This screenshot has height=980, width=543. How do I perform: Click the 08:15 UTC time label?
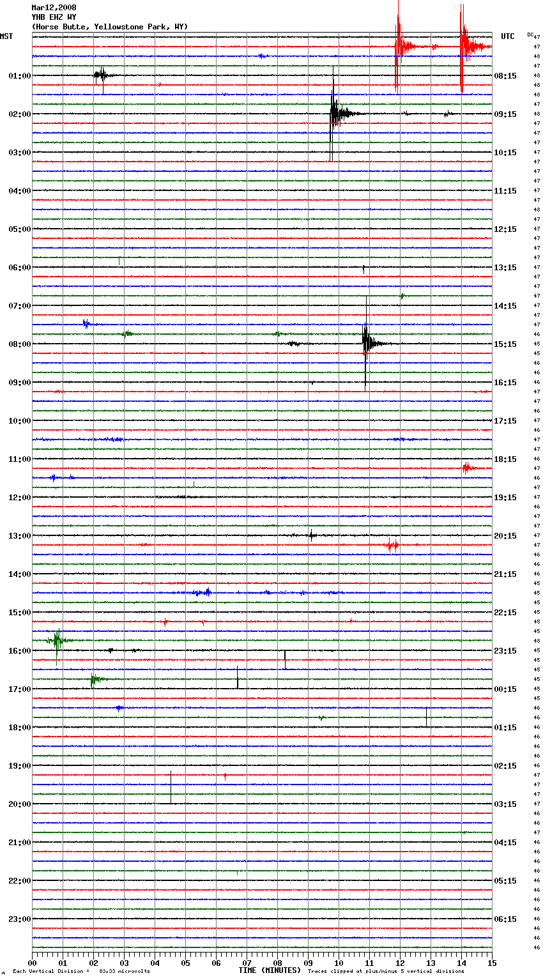[505, 76]
